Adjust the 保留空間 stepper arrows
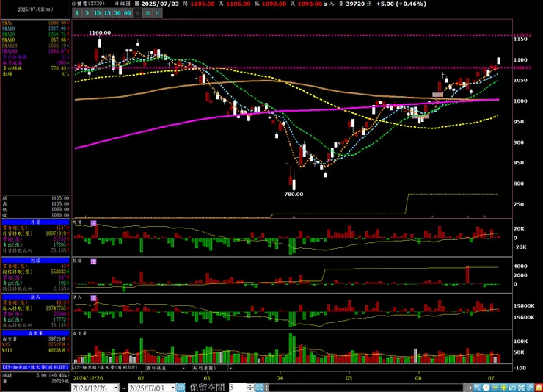Viewport: 543px width, 392px height. [x=250, y=388]
